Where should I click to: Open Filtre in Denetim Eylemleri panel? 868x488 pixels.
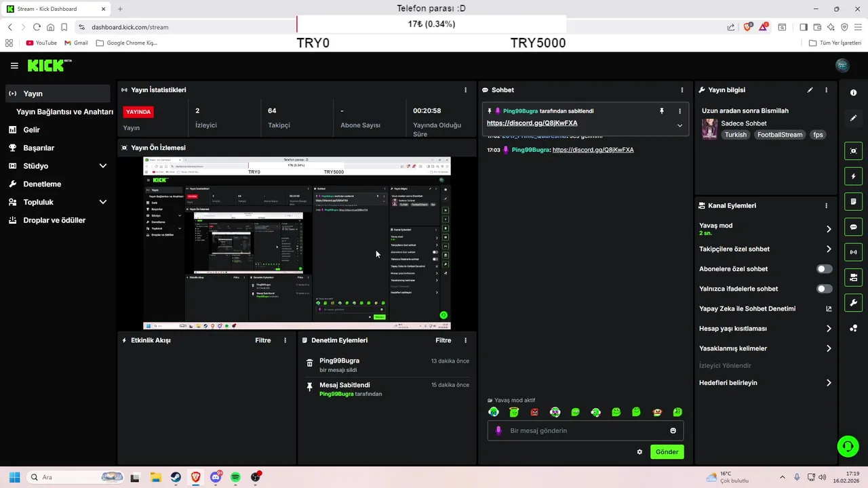click(x=443, y=340)
